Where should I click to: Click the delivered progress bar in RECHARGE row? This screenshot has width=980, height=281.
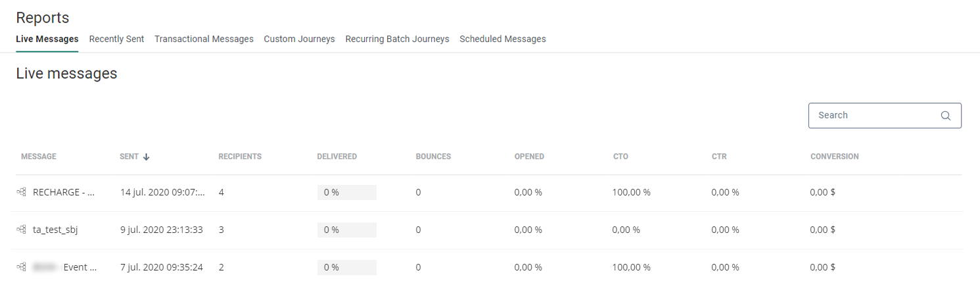click(x=346, y=192)
